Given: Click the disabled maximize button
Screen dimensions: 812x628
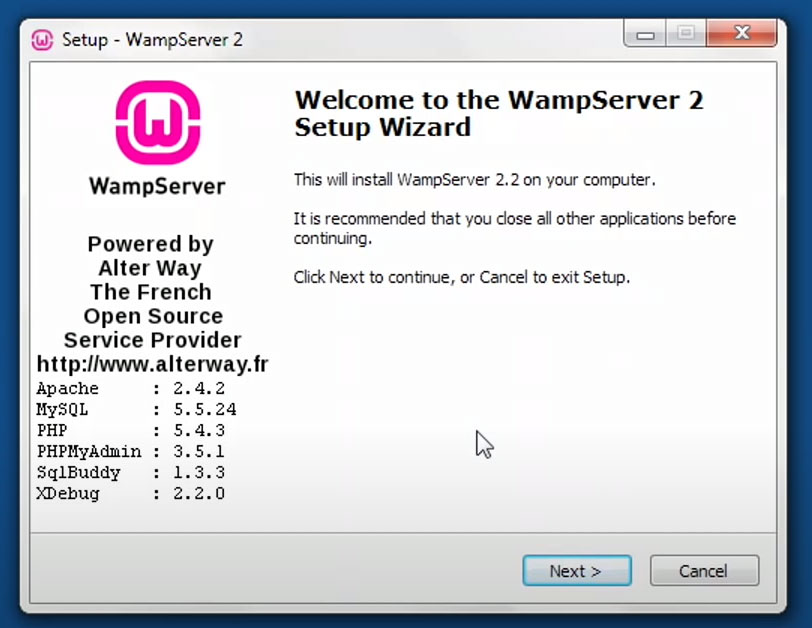Looking at the screenshot, I should click(x=686, y=34).
